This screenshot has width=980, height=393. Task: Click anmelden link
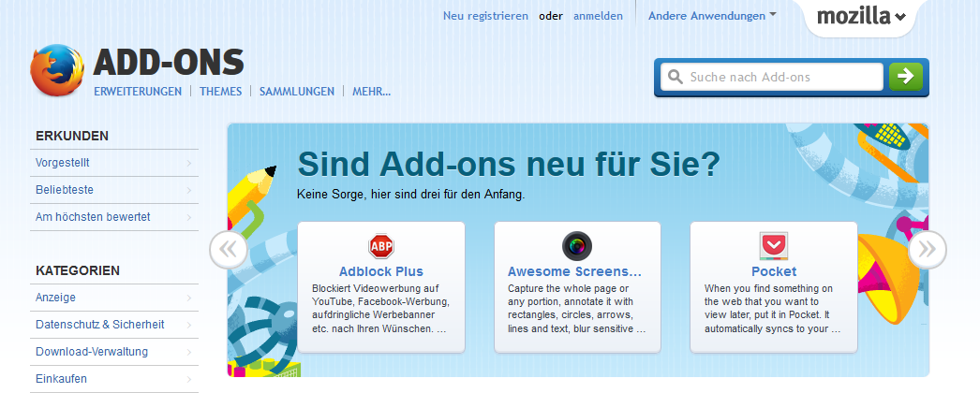(598, 16)
